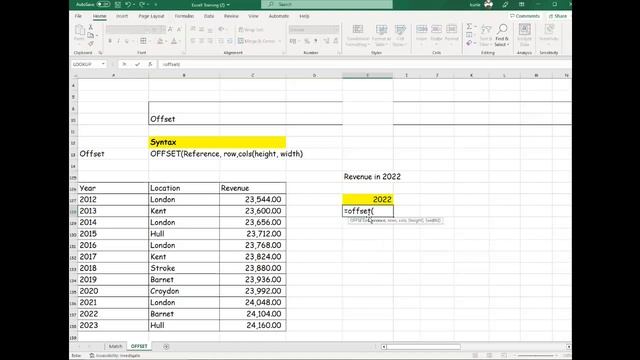Image resolution: width=640 pixels, height=360 pixels.
Task: Click the Redo arrow icon
Action: click(142, 4)
